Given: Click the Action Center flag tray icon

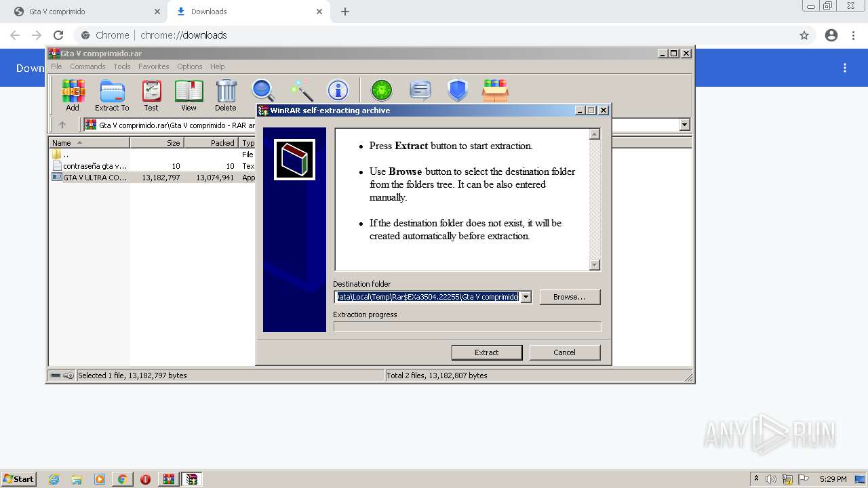Looking at the screenshot, I should click(x=804, y=479).
